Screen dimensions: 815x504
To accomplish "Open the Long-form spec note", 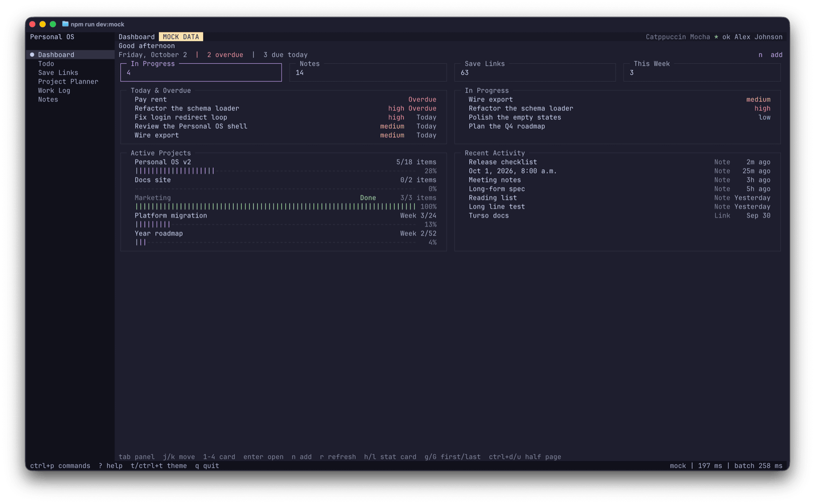I will tap(619, 189).
